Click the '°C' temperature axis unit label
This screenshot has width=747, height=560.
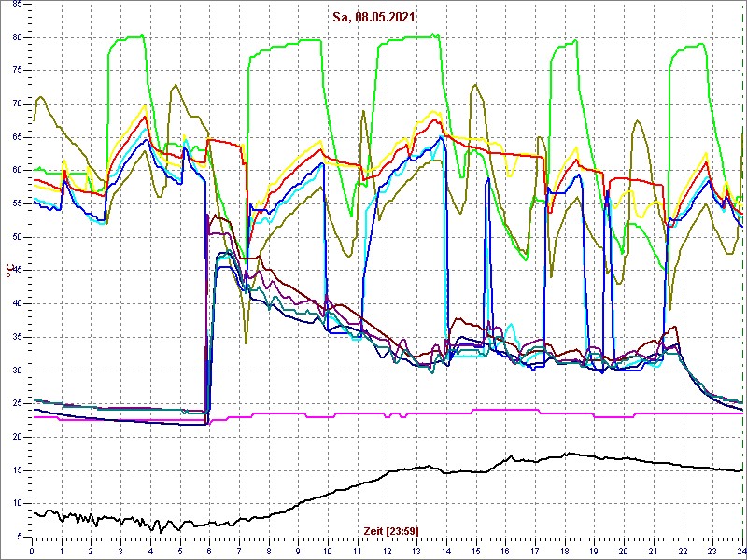pyautogui.click(x=9, y=272)
